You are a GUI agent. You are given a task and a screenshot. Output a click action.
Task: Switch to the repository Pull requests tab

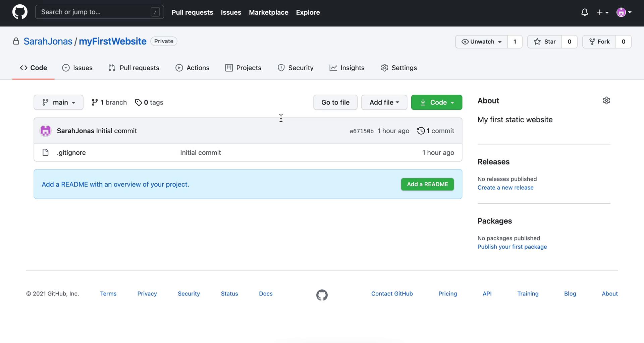click(x=134, y=68)
